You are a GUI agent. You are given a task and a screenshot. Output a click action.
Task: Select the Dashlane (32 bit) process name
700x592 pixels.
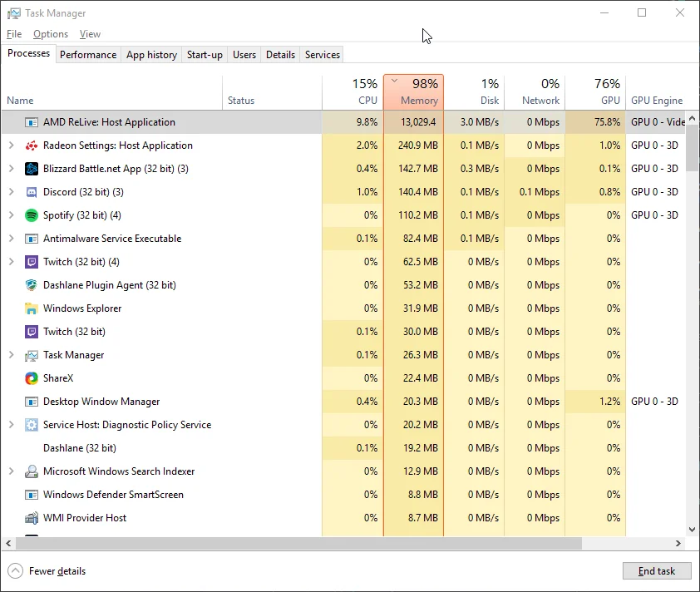(80, 448)
